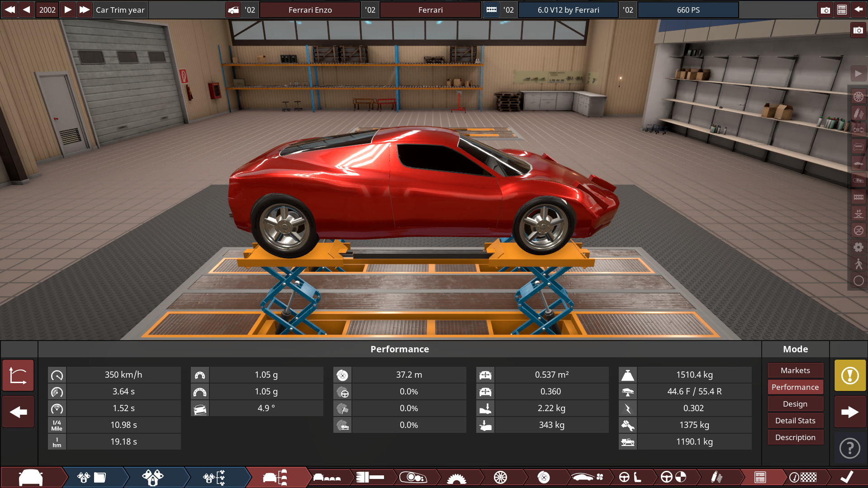Open the Detail Stats mode
Viewport: 868px width, 488px height.
pyautogui.click(x=795, y=421)
